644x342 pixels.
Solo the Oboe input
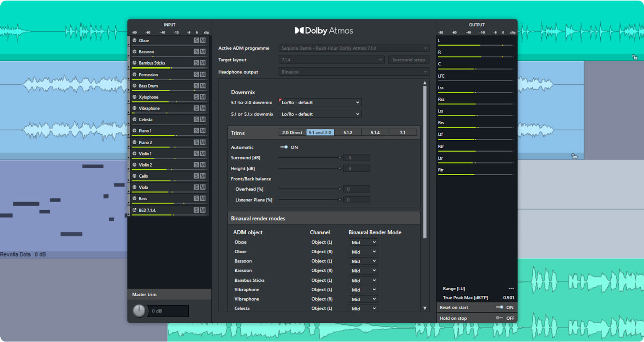[x=197, y=40]
